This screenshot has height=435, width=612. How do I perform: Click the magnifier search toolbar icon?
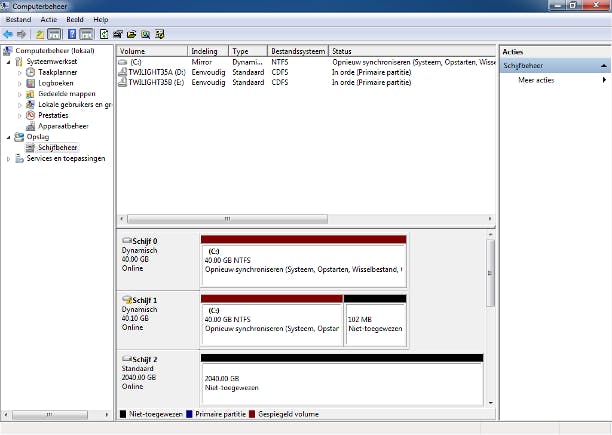click(x=146, y=34)
